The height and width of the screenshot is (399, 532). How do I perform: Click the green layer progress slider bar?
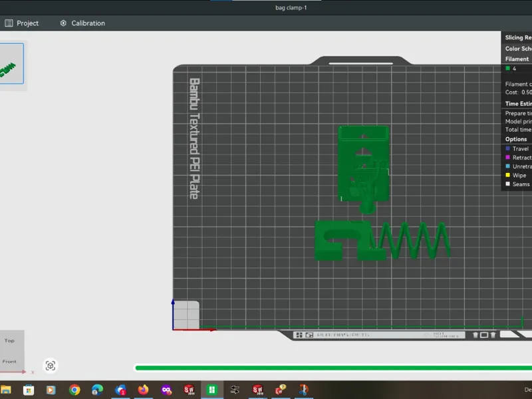[x=334, y=368]
